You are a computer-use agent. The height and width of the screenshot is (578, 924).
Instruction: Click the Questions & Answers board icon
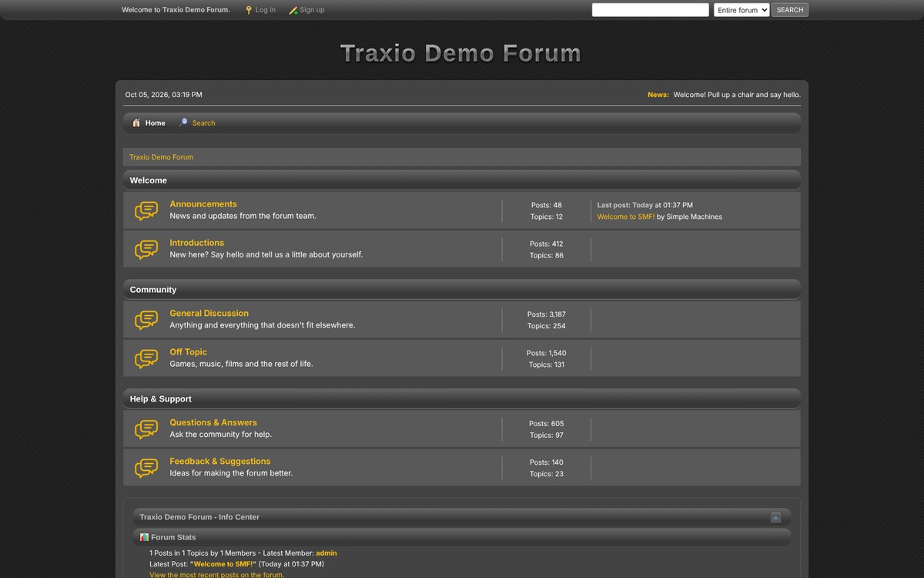pyautogui.click(x=146, y=429)
